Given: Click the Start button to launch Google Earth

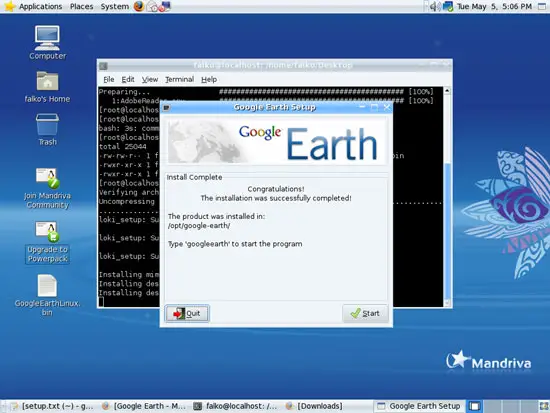Looking at the screenshot, I should [x=365, y=313].
